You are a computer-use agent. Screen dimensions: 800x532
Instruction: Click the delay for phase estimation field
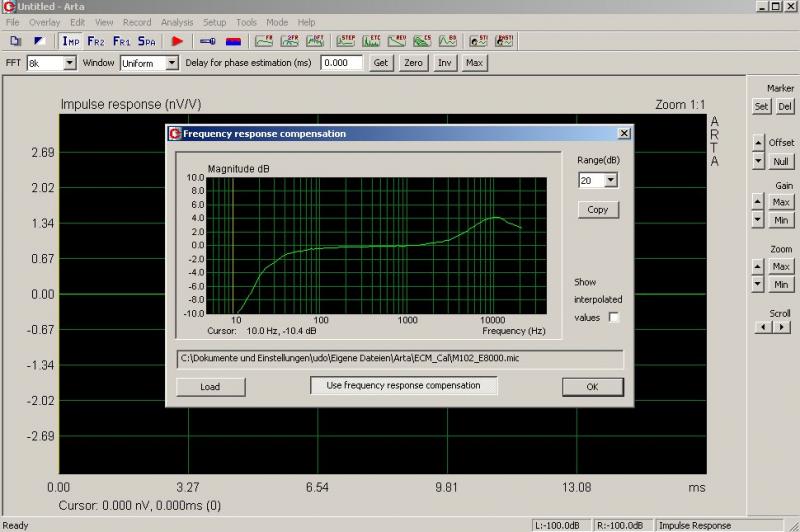(x=341, y=63)
